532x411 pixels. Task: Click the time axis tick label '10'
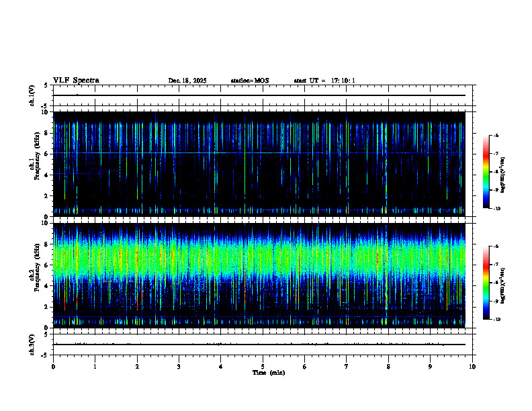[472, 367]
